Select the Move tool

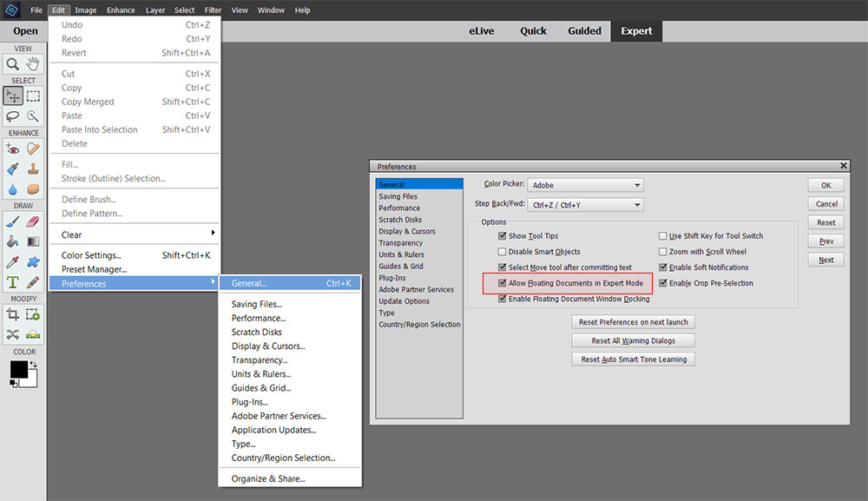[x=13, y=96]
